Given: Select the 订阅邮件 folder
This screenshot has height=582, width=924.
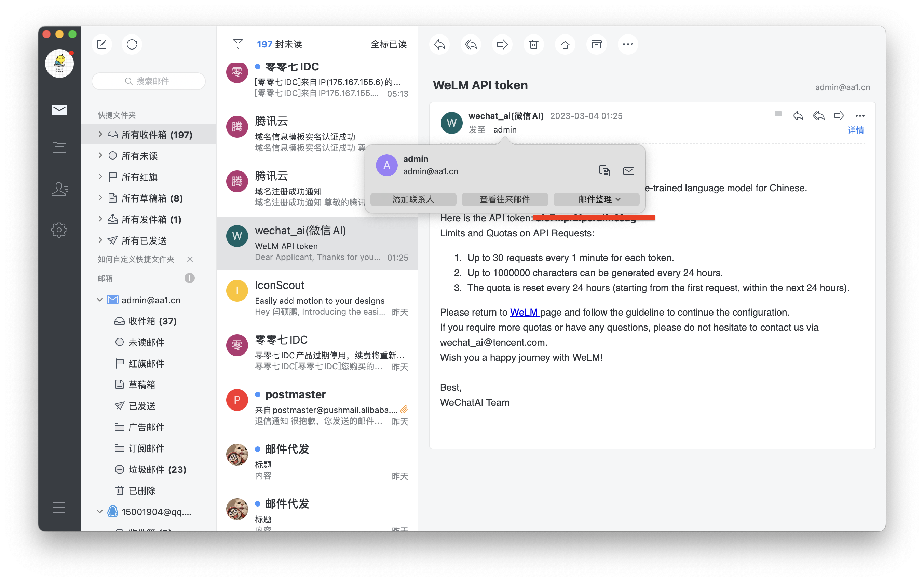Looking at the screenshot, I should point(149,448).
